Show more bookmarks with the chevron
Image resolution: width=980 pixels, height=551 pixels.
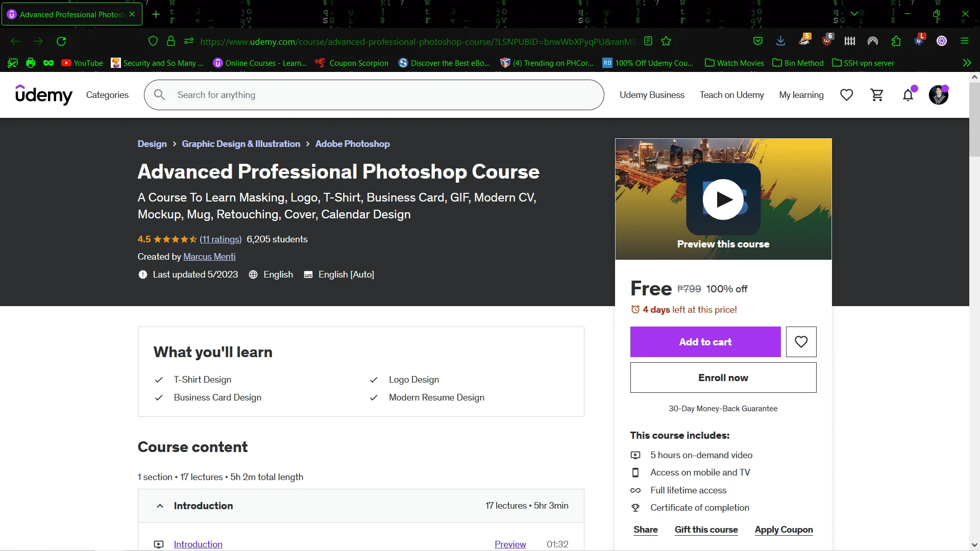pyautogui.click(x=967, y=63)
